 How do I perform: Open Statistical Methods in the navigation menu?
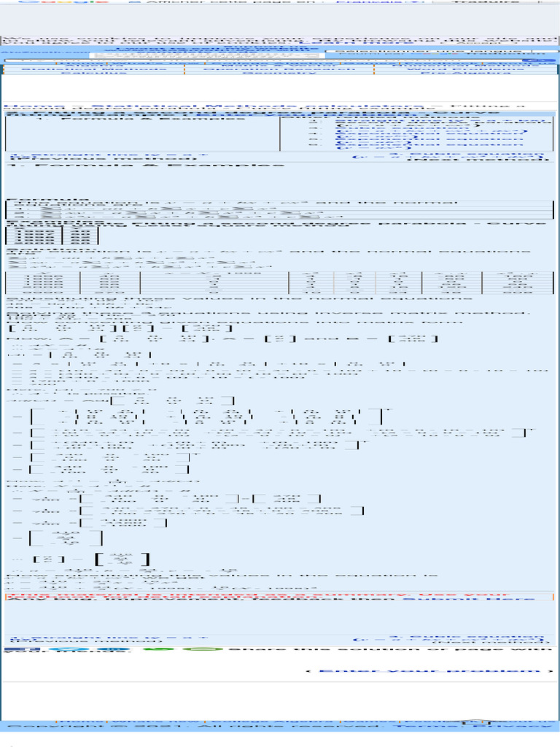click(x=94, y=69)
